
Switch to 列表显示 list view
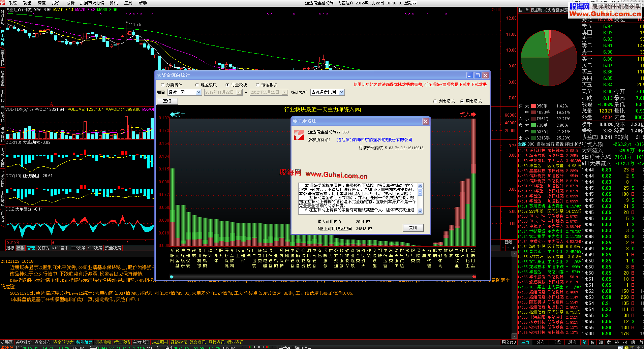click(444, 101)
